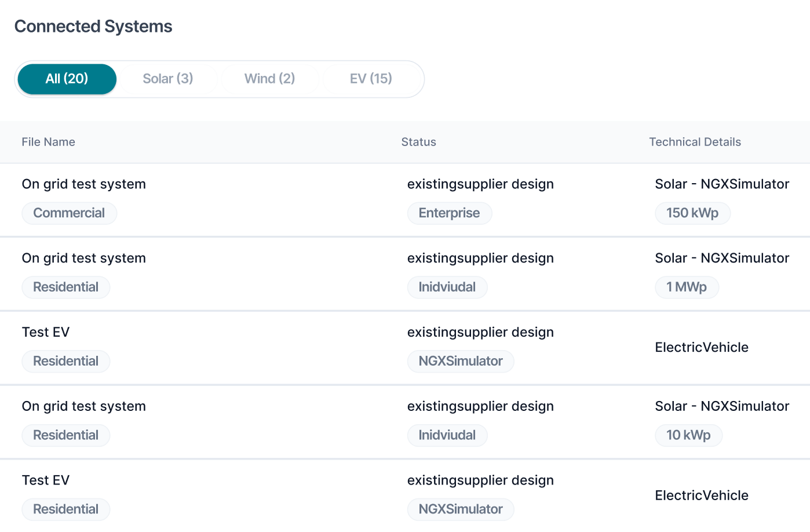810x532 pixels.
Task: Select the 150 kWp capacity badge
Action: pyautogui.click(x=692, y=213)
